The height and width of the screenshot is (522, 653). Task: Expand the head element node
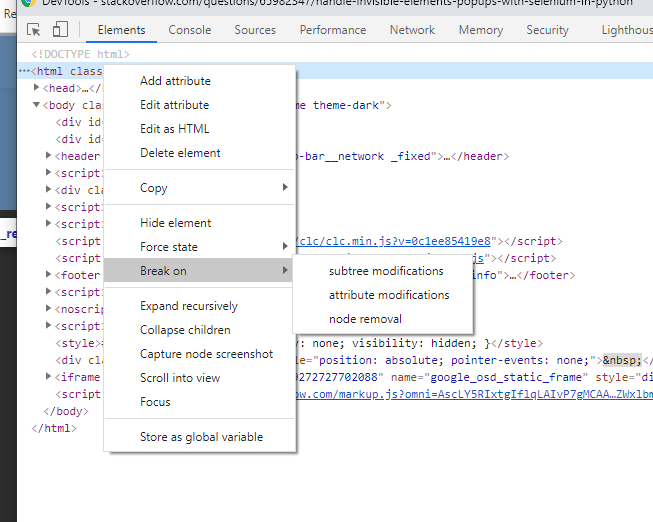click(x=37, y=88)
